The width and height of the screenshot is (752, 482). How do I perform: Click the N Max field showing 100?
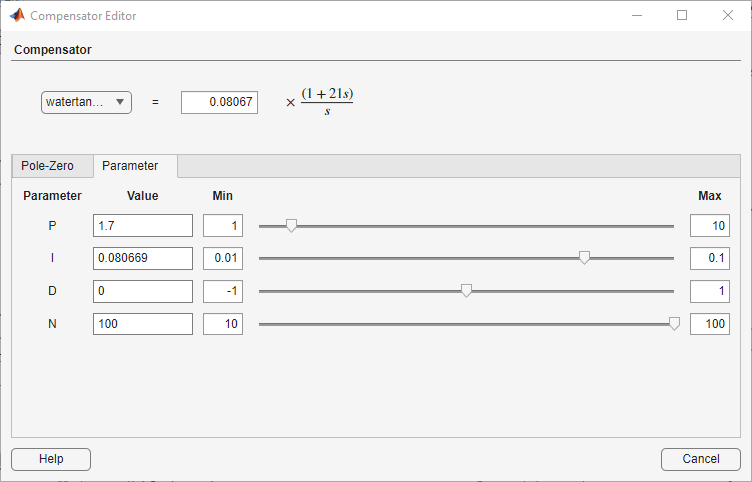coord(710,324)
